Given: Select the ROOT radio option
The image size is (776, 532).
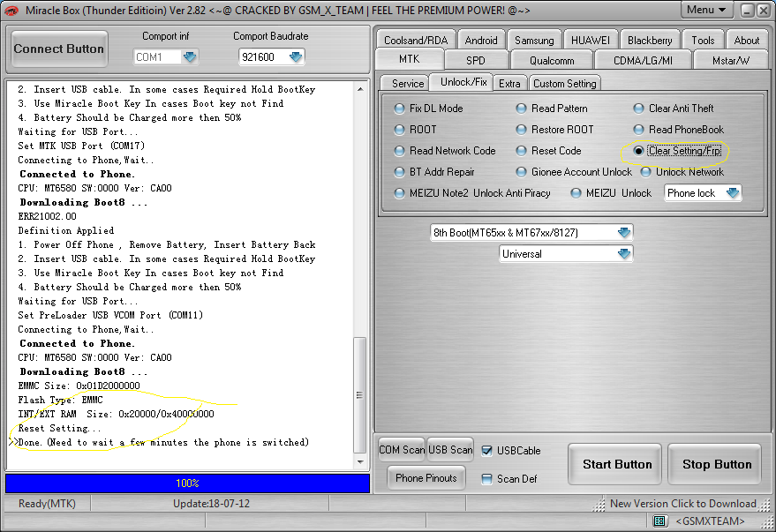Looking at the screenshot, I should pyautogui.click(x=399, y=130).
